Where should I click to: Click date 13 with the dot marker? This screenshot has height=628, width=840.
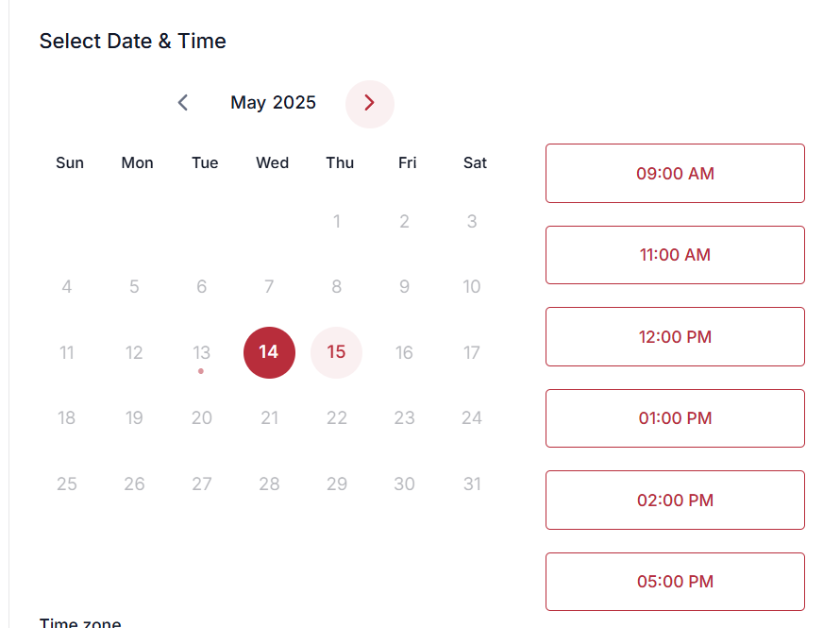pos(202,352)
